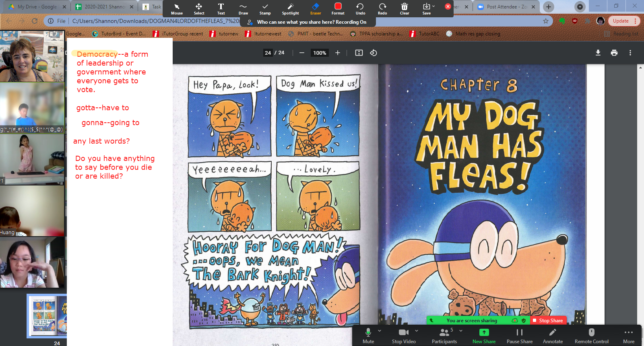Open Chrome menu beside Update
644x346 pixels.
636,21
